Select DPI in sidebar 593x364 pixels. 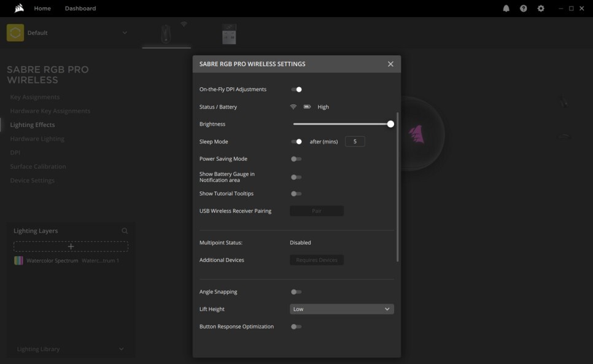pyautogui.click(x=15, y=153)
